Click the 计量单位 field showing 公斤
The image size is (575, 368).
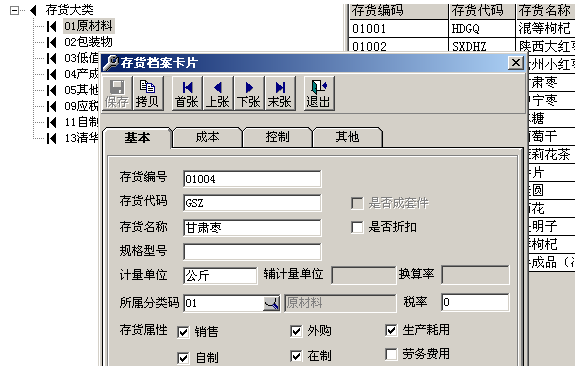tap(220, 276)
